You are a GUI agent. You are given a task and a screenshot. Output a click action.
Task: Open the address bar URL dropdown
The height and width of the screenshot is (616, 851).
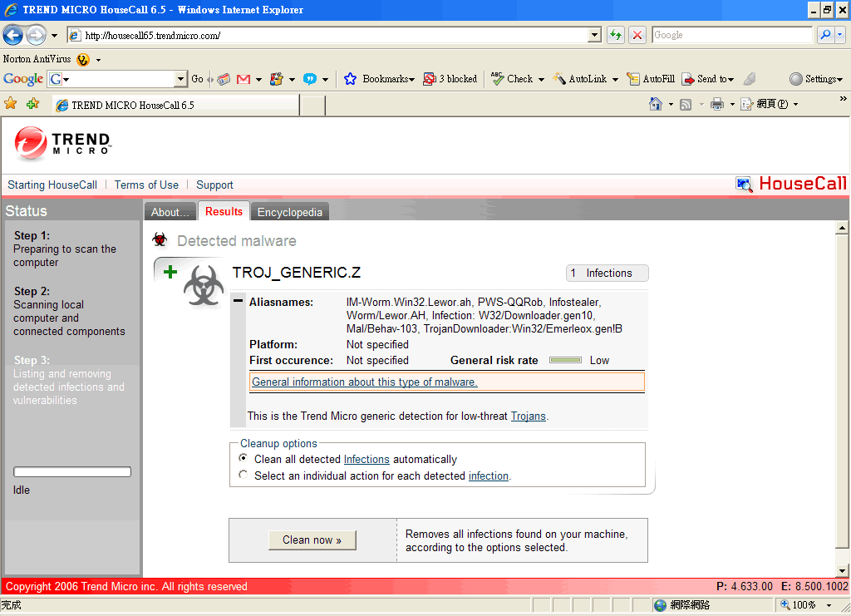tap(594, 35)
